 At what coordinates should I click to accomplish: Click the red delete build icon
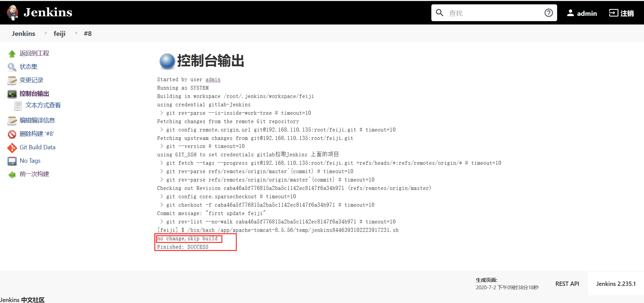(x=12, y=134)
